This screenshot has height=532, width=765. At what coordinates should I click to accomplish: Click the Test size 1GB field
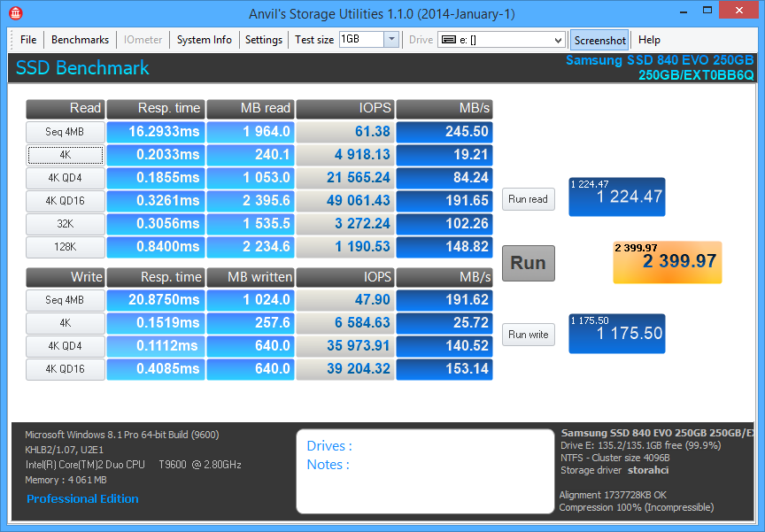(361, 40)
